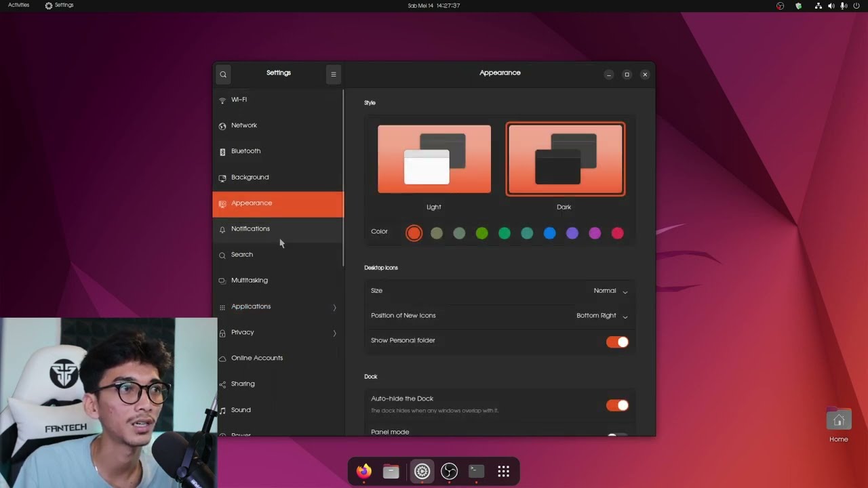Choose the magenta accent color
This screenshot has height=488, width=868.
point(595,233)
